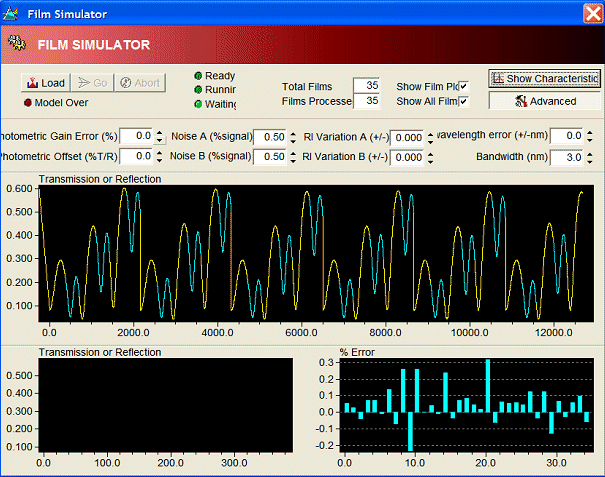Viewport: 605px width, 477px height.
Task: Click the Running status indicator light
Action: pos(198,90)
